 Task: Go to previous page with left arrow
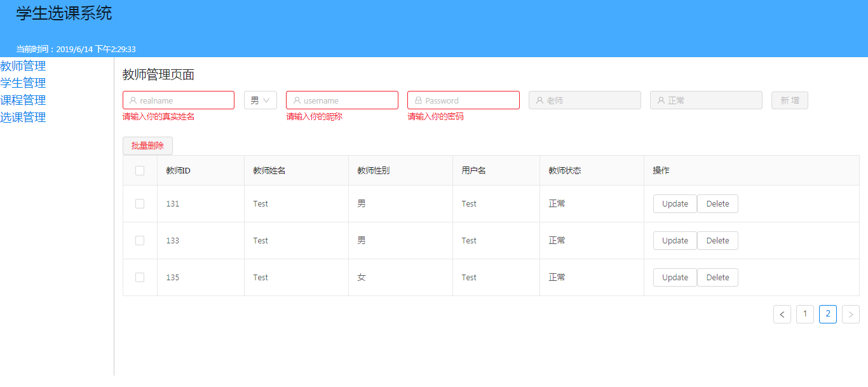tap(782, 314)
